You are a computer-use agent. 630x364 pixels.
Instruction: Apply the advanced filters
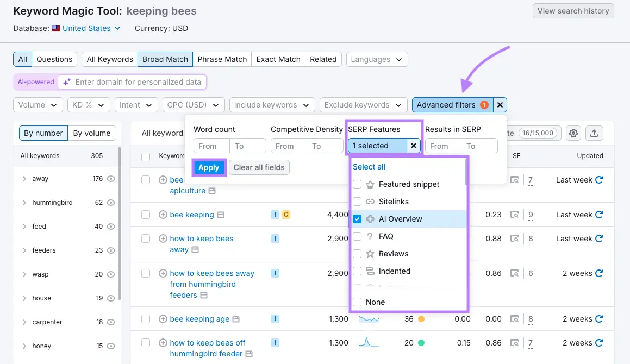pyautogui.click(x=209, y=167)
